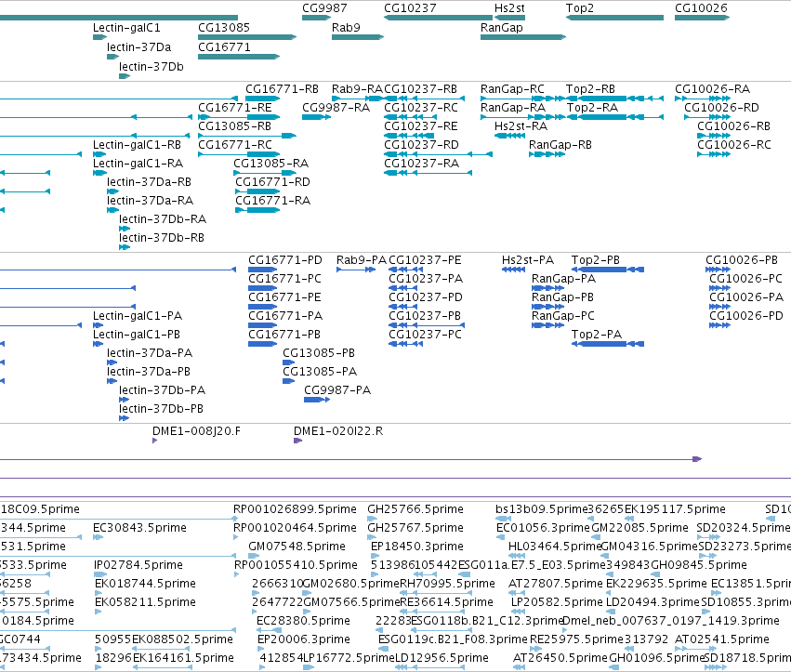Click transcript Hs2st-RA
This screenshot has width=791, height=672.
(x=521, y=126)
